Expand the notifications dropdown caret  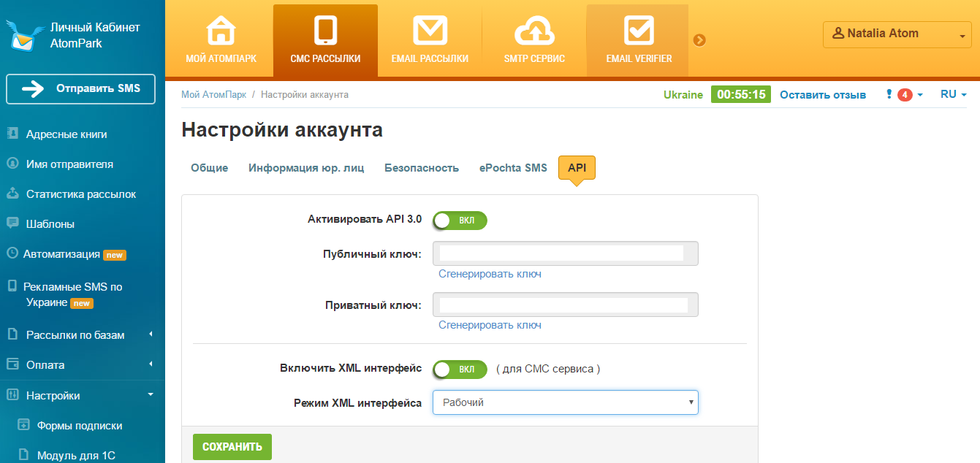[x=920, y=95]
